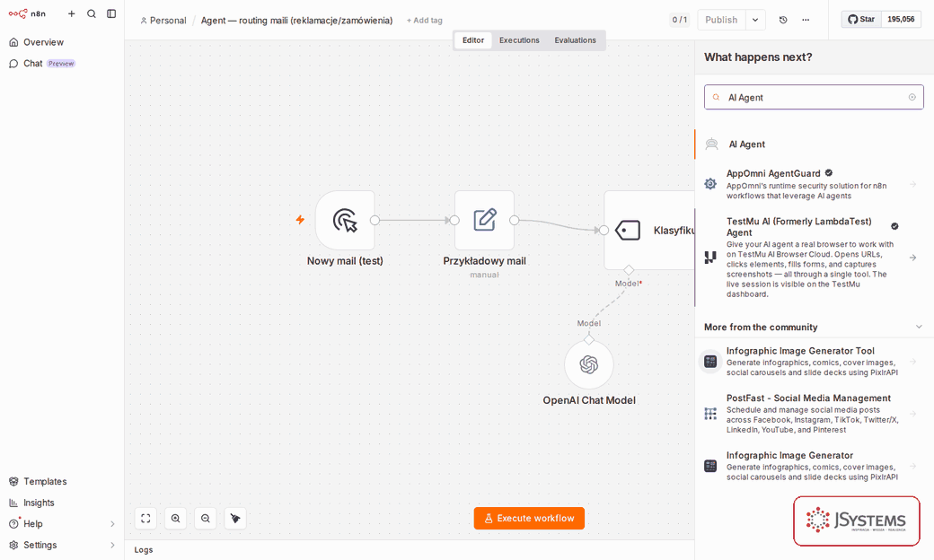This screenshot has width=934, height=560.
Task: Zoom in on the workflow canvas
Action: click(176, 519)
